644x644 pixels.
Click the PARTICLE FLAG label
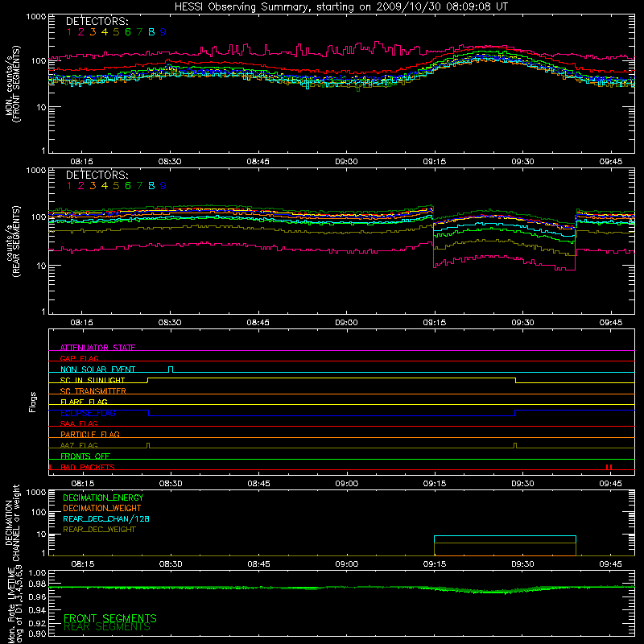pyautogui.click(x=90, y=434)
